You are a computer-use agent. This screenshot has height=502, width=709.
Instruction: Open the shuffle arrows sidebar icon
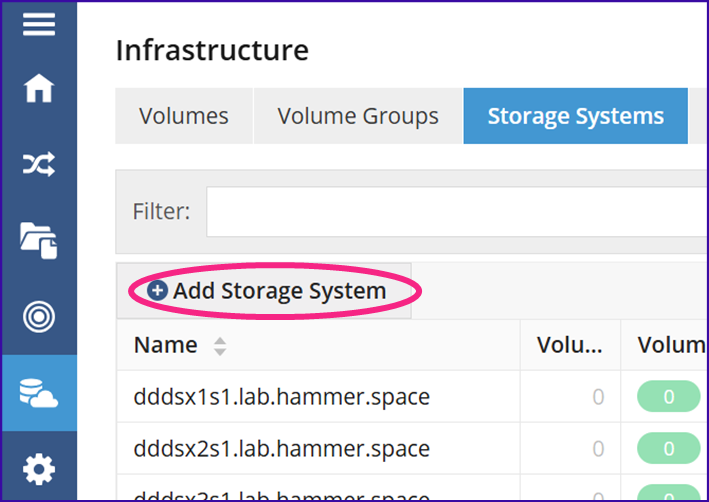pyautogui.click(x=39, y=164)
